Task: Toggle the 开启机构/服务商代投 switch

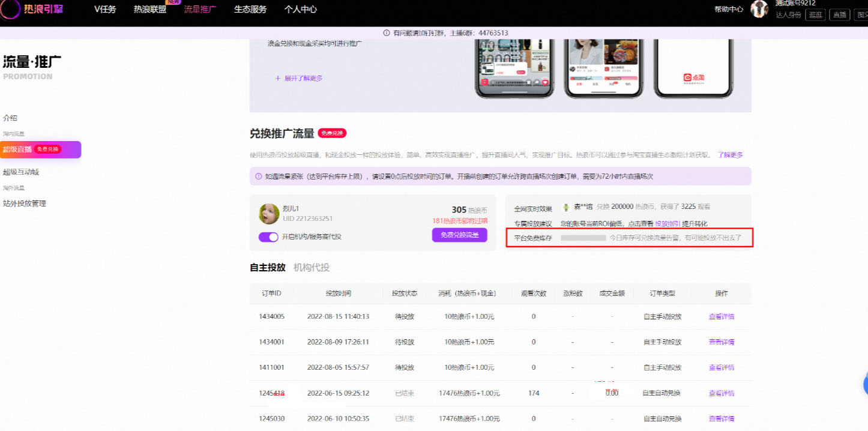Action: click(x=269, y=238)
